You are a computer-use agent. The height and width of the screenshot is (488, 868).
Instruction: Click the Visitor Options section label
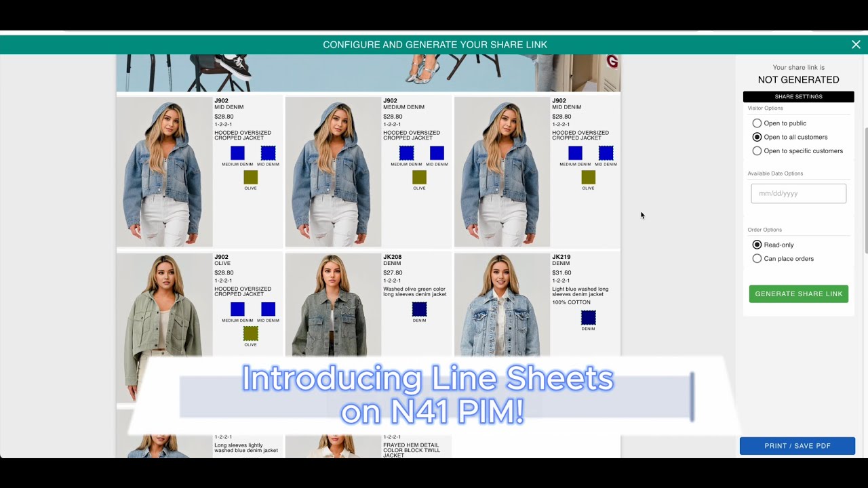coord(765,108)
